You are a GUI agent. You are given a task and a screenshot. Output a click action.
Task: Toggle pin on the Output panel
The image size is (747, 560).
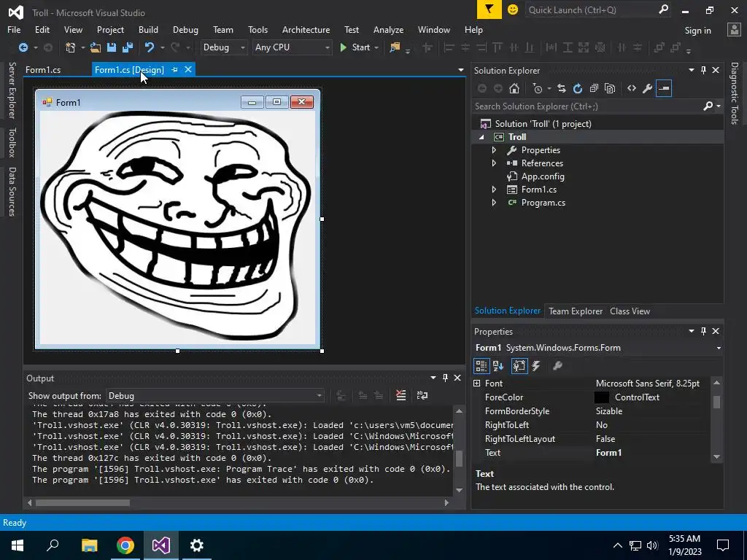click(446, 378)
